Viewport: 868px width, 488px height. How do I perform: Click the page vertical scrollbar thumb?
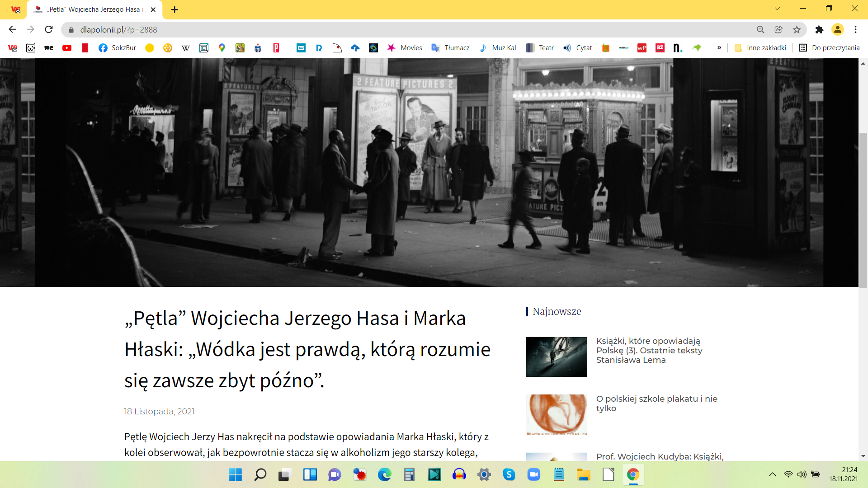coord(863,210)
